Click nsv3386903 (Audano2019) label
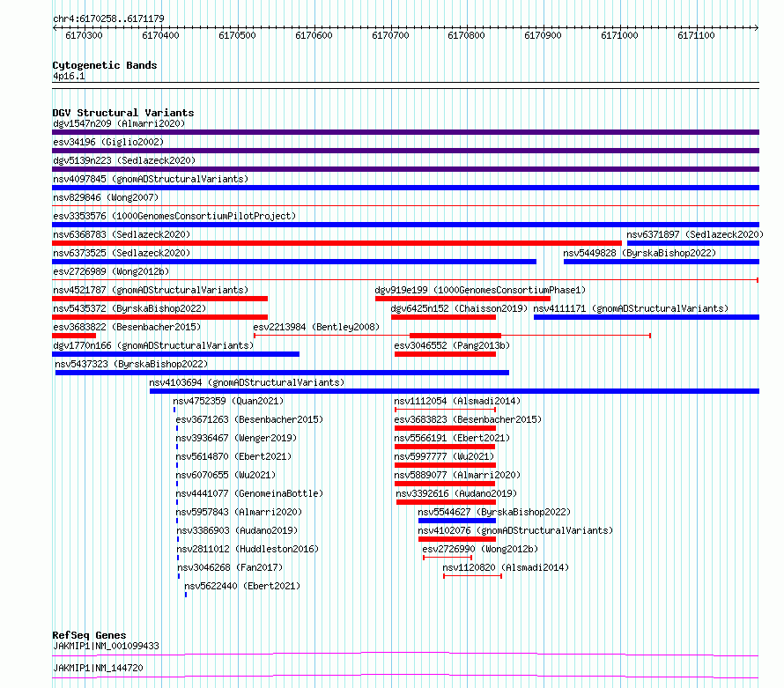This screenshot has height=688, width=784. (x=237, y=530)
